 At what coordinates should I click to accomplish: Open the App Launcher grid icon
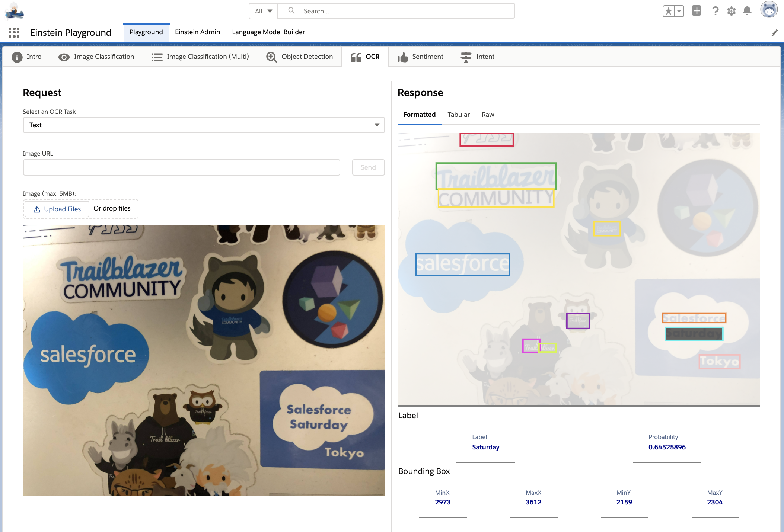click(14, 33)
